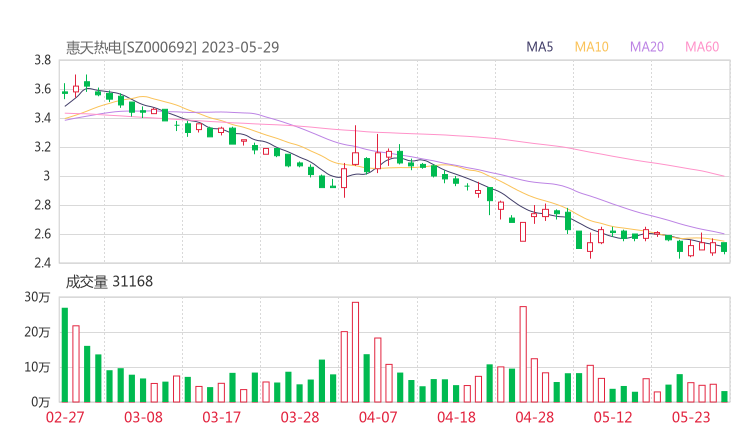Click the MA20 legend label
The height and width of the screenshot is (440, 740).
647,47
